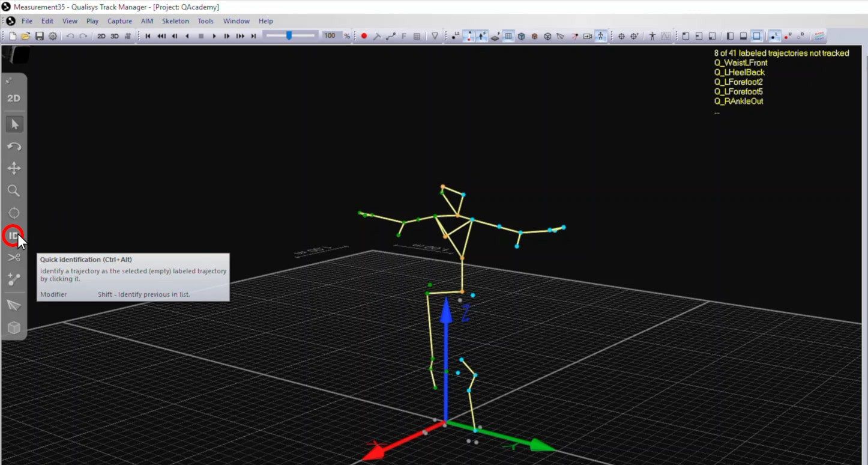
Task: Select the magnifier zoom tool
Action: coord(14,191)
